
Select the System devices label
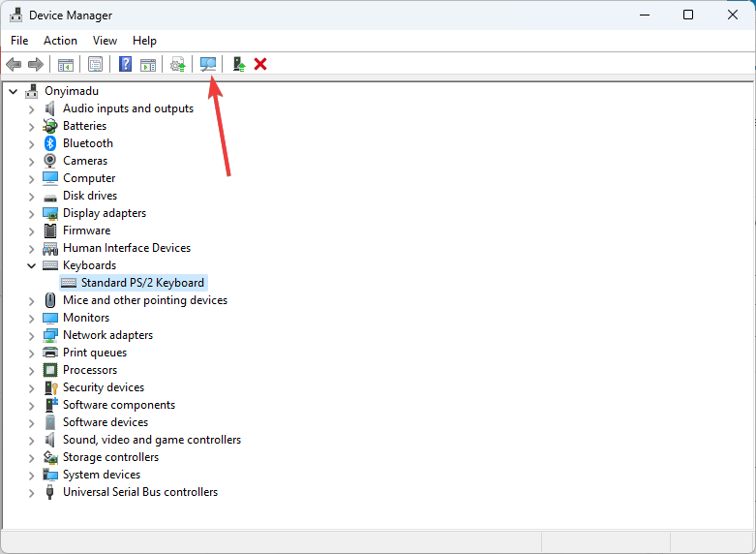[x=102, y=475]
